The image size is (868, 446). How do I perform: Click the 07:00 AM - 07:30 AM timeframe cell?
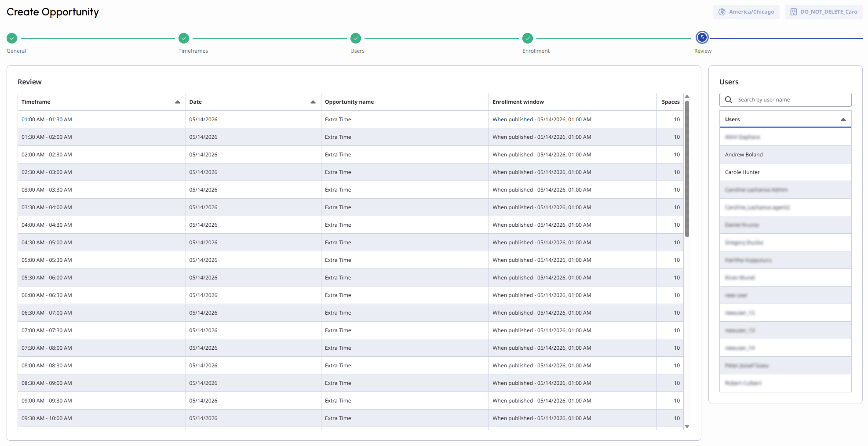102,330
